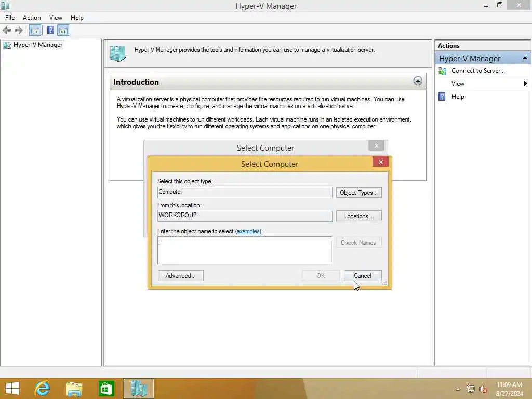Click the Help icon in Actions pane
This screenshot has width=532, height=399.
point(442,97)
